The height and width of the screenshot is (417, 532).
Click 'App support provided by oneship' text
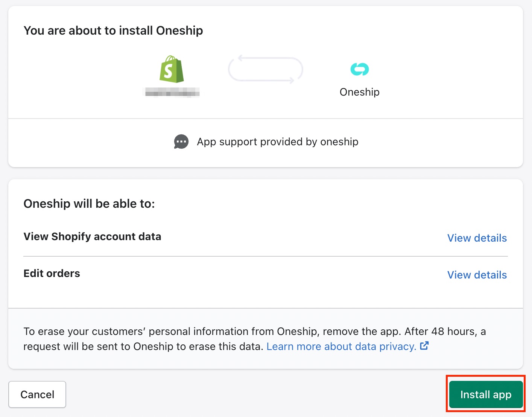pyautogui.click(x=278, y=142)
